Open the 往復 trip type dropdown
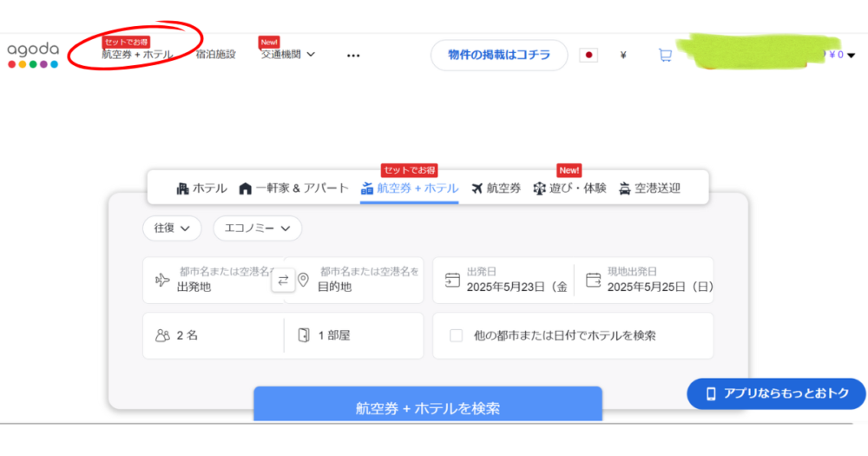This screenshot has width=868, height=456. (x=172, y=228)
